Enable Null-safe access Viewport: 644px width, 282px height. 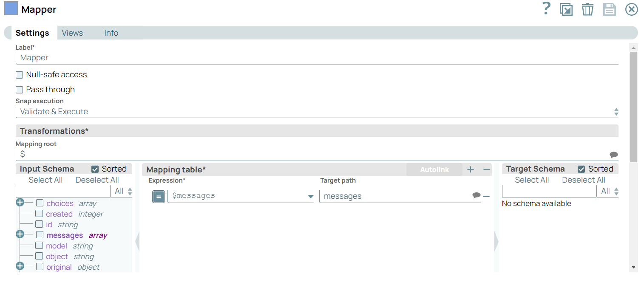pyautogui.click(x=19, y=74)
